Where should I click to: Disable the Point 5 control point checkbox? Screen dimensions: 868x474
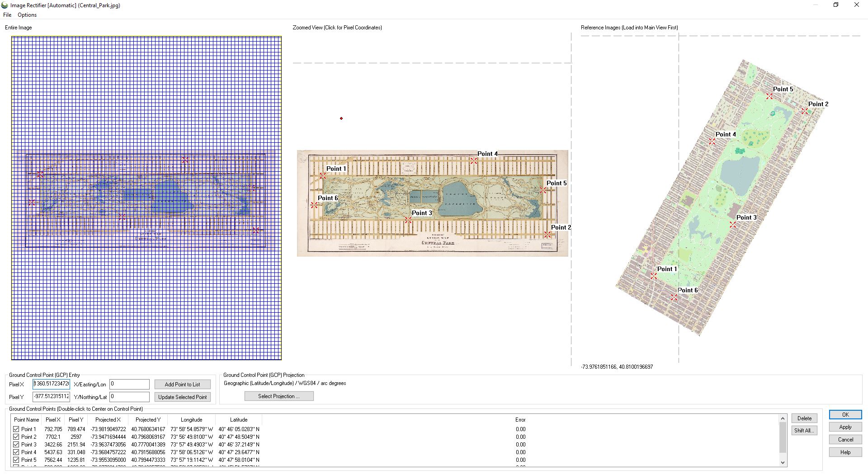pos(16,460)
